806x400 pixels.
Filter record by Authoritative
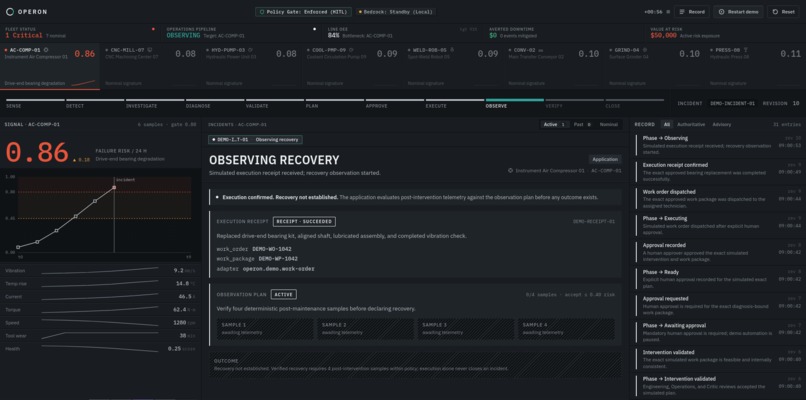tap(691, 124)
